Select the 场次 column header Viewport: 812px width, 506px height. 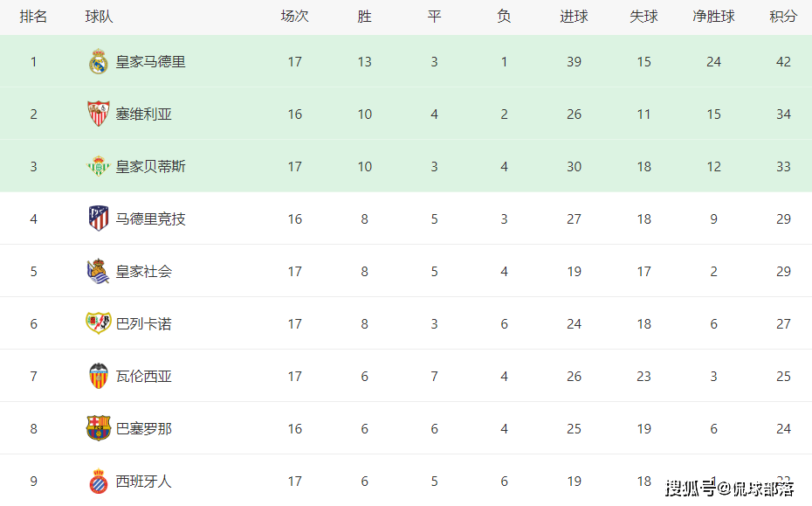point(294,17)
